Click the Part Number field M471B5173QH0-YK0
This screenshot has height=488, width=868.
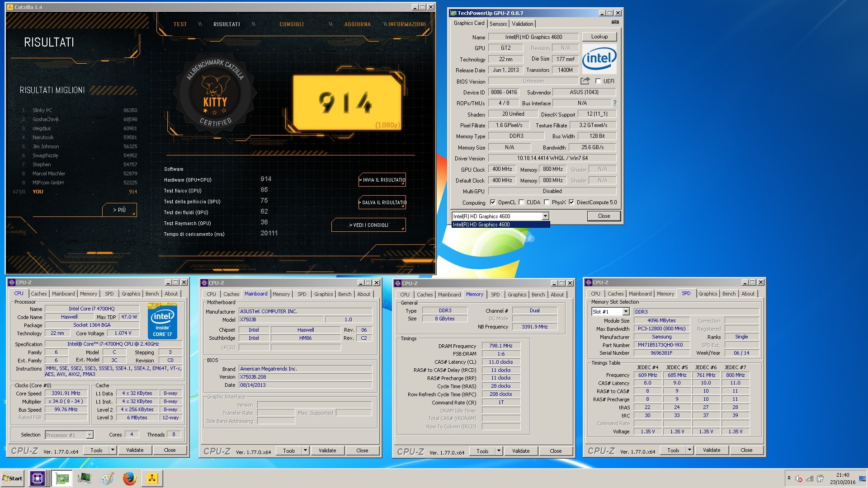coord(661,345)
